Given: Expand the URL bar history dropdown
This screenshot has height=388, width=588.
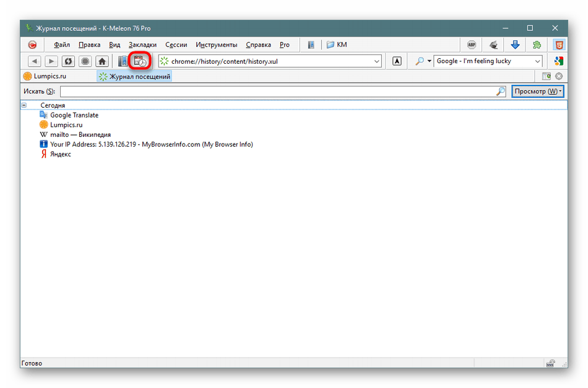Looking at the screenshot, I should pyautogui.click(x=376, y=61).
